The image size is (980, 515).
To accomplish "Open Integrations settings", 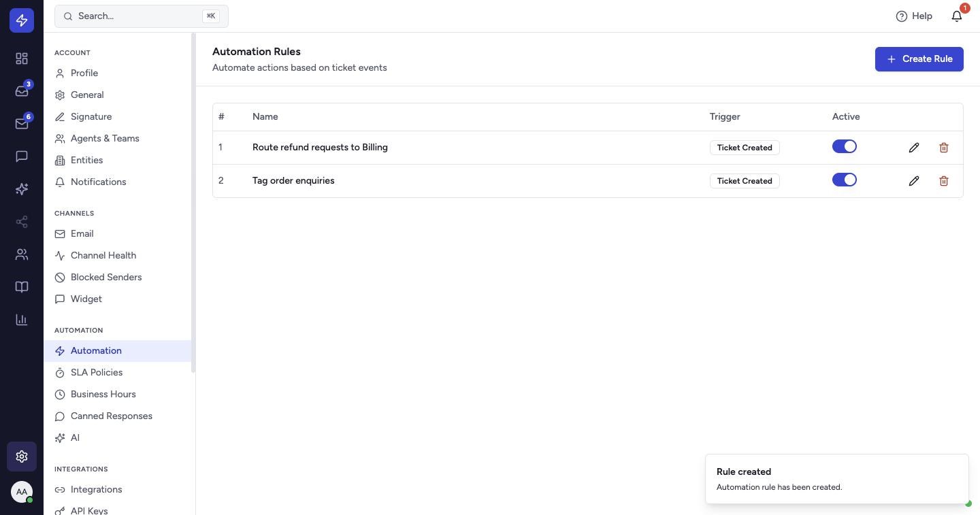I will tap(118, 490).
